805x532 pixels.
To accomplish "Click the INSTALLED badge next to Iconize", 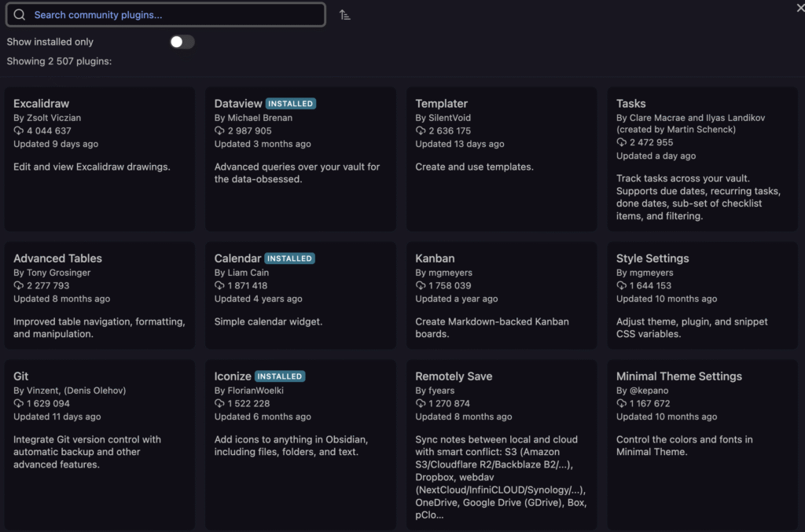I will (280, 376).
